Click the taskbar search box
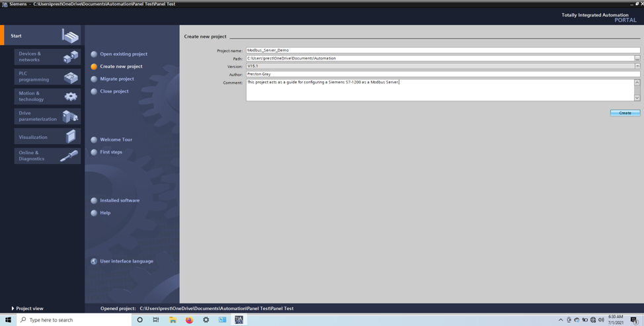The height and width of the screenshot is (326, 644). click(74, 320)
